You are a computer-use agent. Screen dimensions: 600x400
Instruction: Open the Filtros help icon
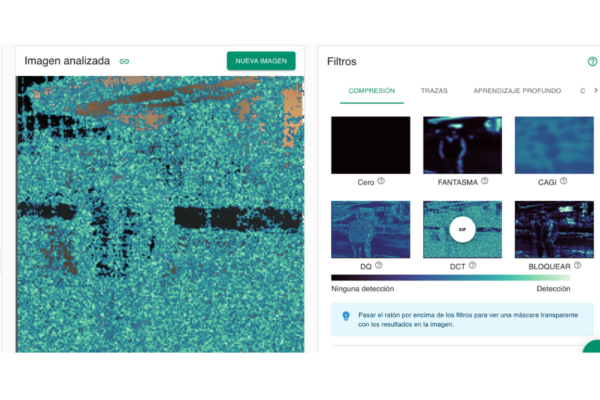pos(592,62)
